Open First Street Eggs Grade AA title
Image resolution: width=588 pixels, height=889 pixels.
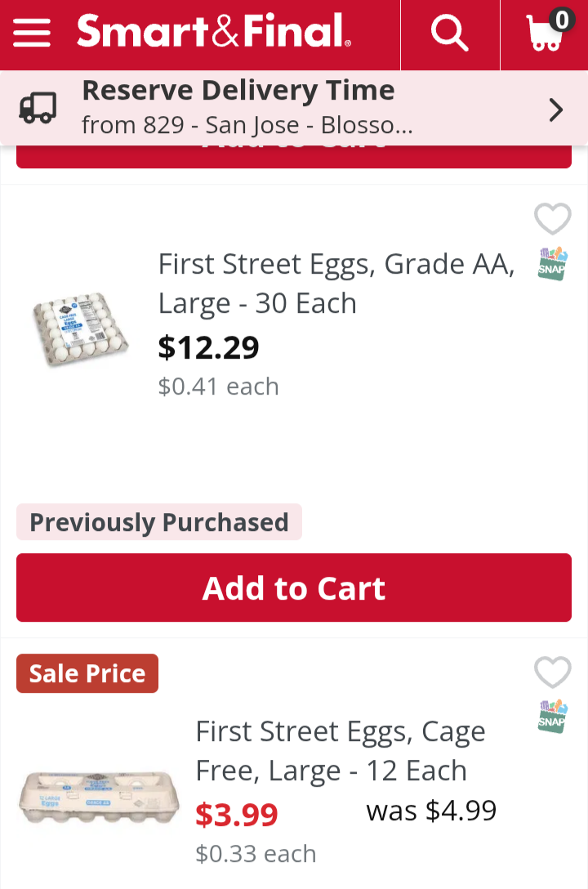336,284
